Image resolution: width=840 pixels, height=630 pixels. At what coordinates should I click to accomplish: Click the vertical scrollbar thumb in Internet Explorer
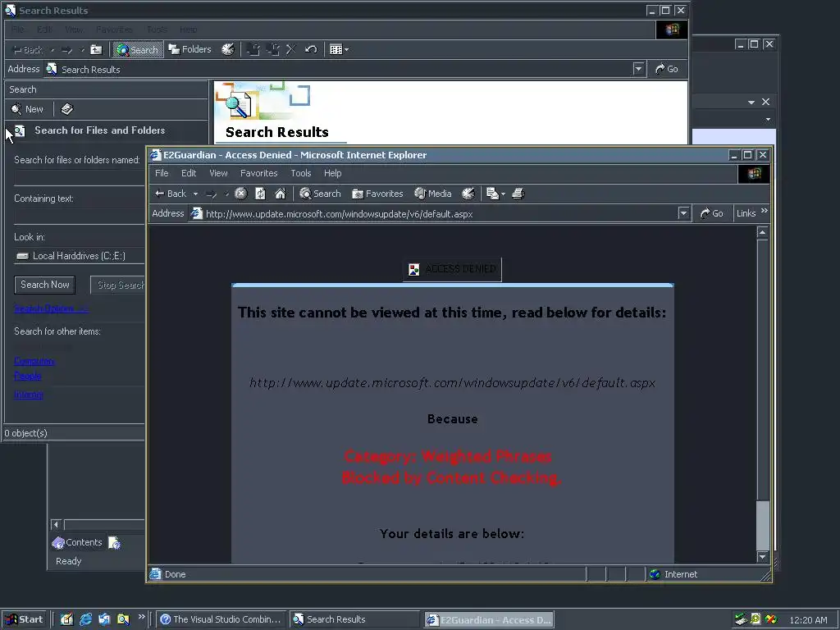[x=762, y=526]
